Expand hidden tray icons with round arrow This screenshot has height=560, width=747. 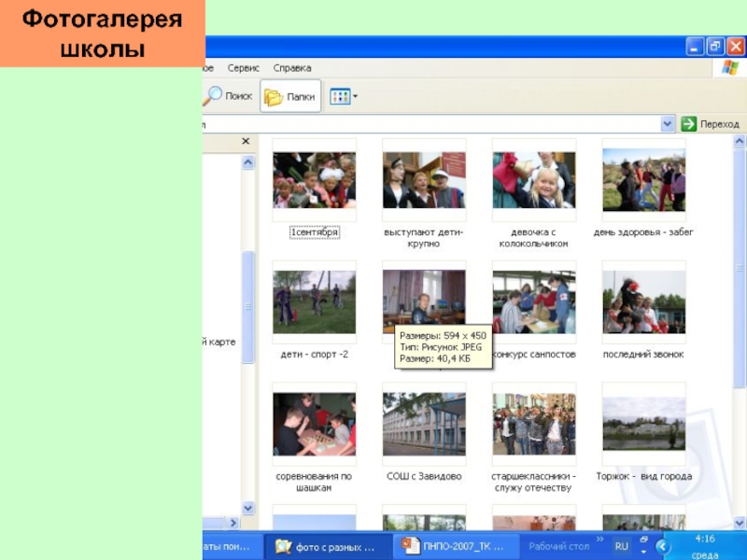[x=663, y=546]
